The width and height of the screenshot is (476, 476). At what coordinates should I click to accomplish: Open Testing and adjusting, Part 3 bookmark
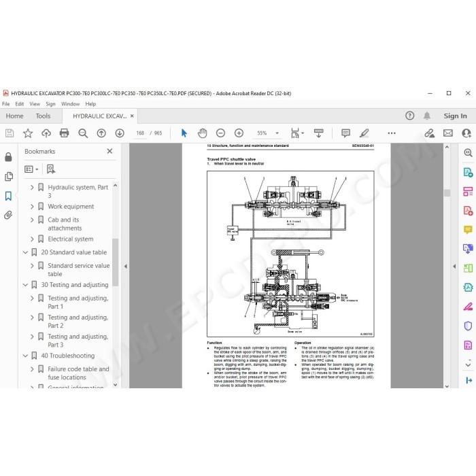point(78,340)
